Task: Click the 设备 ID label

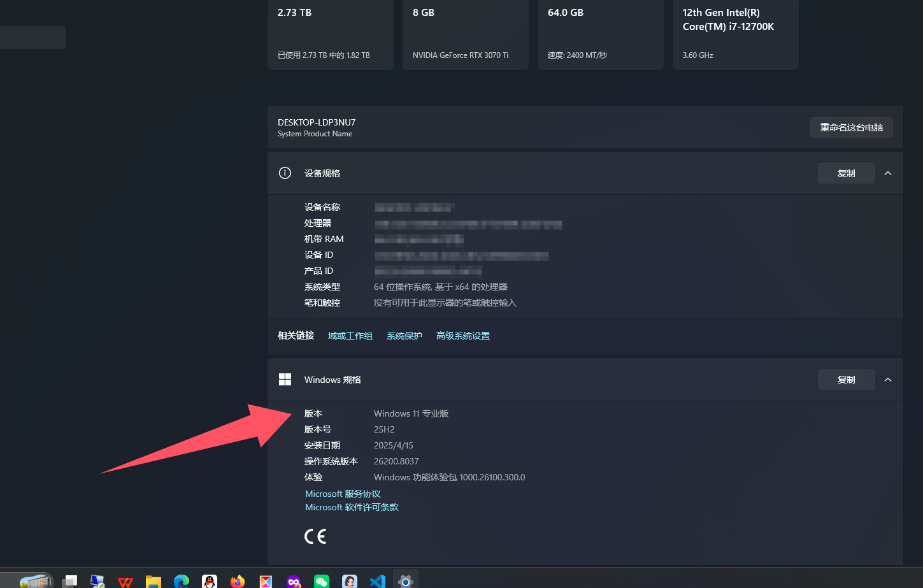Action: click(319, 255)
